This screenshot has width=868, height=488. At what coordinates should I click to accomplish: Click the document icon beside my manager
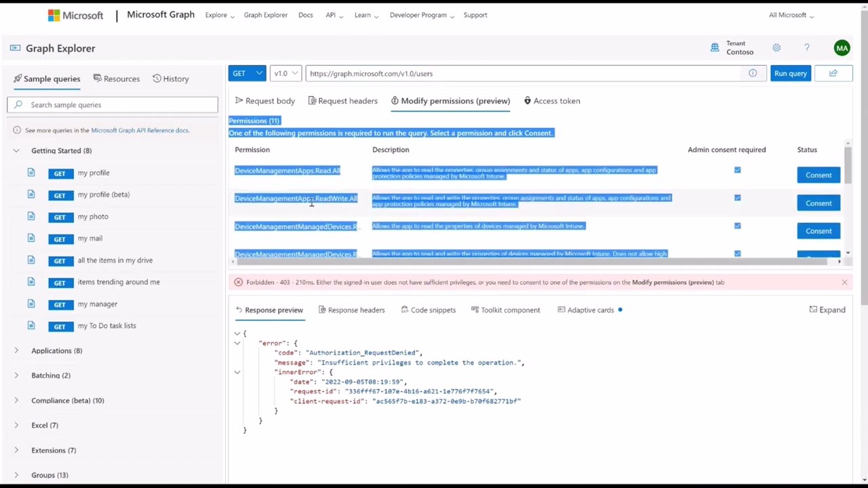tap(31, 304)
